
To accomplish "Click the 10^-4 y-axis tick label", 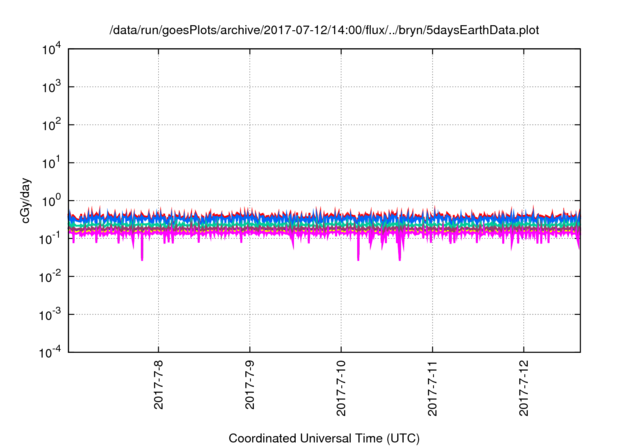I will tap(50, 352).
